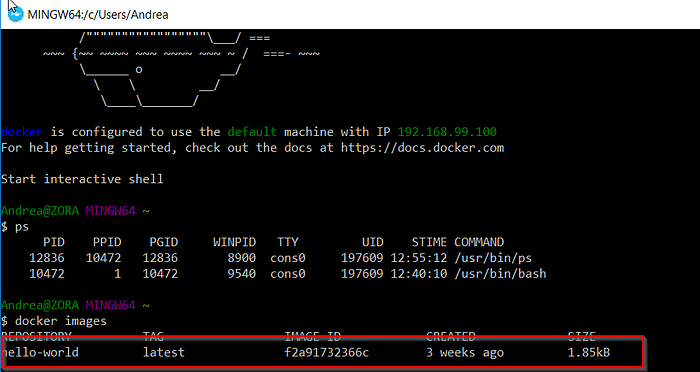This screenshot has height=372, width=700.
Task: Click the $ docker images command
Action: [x=54, y=321]
